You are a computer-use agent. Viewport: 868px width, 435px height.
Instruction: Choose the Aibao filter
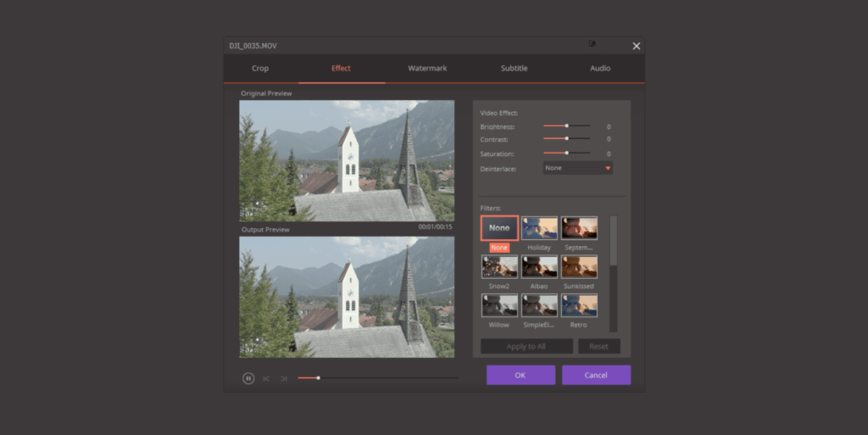tap(539, 267)
